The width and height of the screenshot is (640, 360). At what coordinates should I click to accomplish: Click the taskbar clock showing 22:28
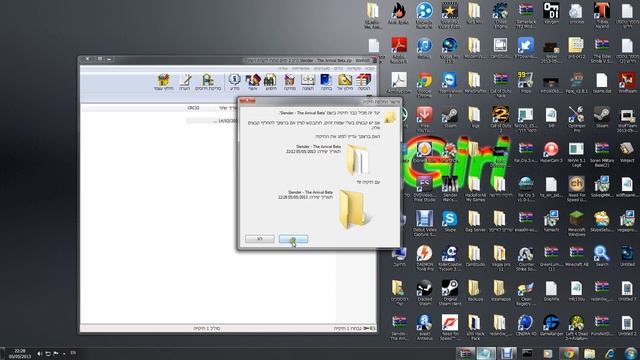(x=20, y=353)
